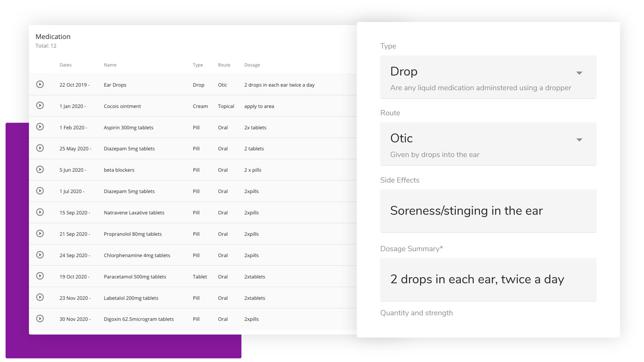
Task: Click the Dosage column header
Action: click(x=252, y=65)
